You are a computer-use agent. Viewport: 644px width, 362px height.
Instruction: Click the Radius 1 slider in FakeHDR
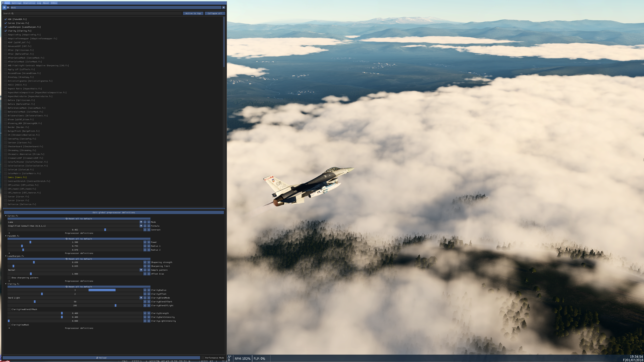[x=75, y=246]
